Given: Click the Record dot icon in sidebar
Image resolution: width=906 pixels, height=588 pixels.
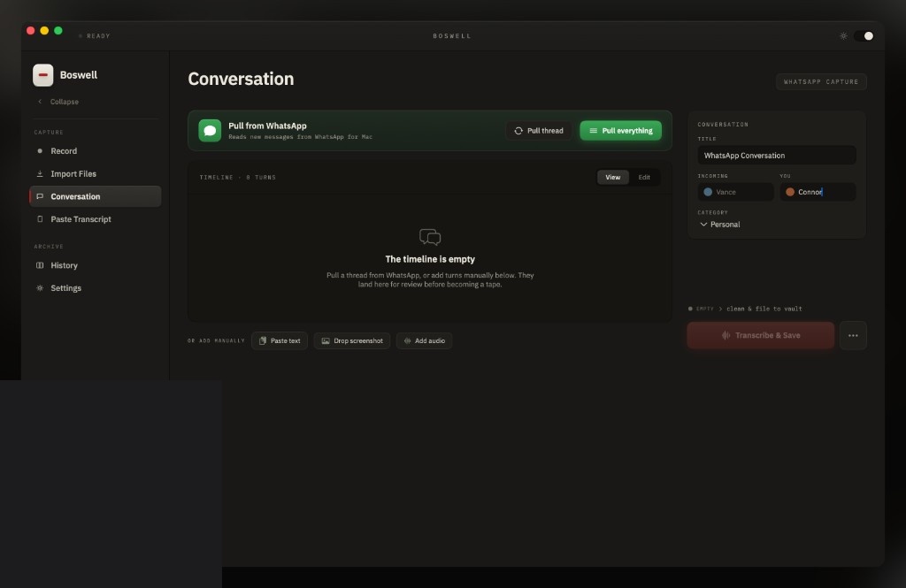Looking at the screenshot, I should (40, 150).
